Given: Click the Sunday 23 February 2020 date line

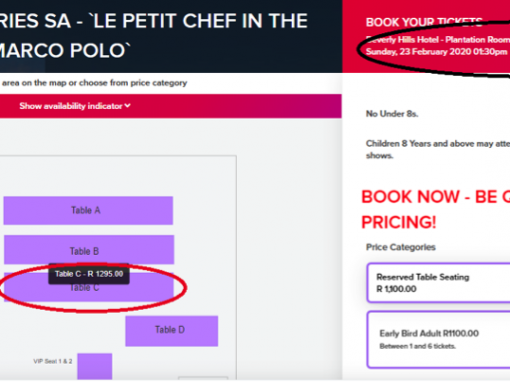Looking at the screenshot, I should point(436,52).
